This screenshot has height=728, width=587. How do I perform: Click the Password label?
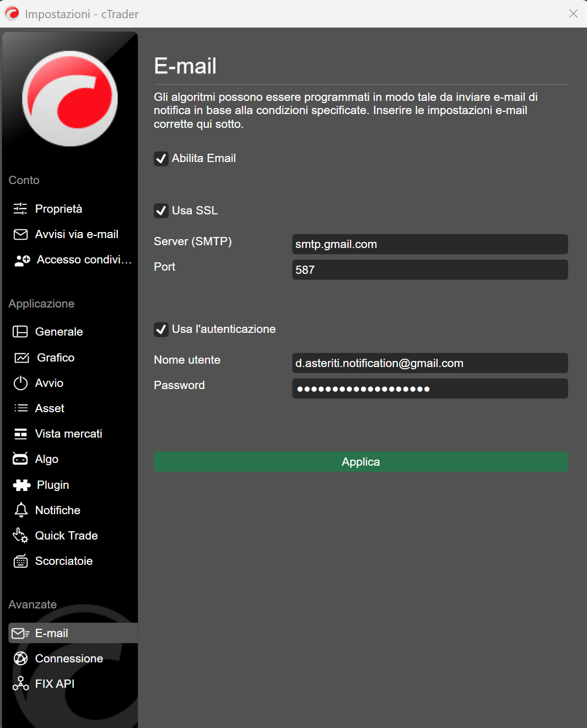coord(179,385)
